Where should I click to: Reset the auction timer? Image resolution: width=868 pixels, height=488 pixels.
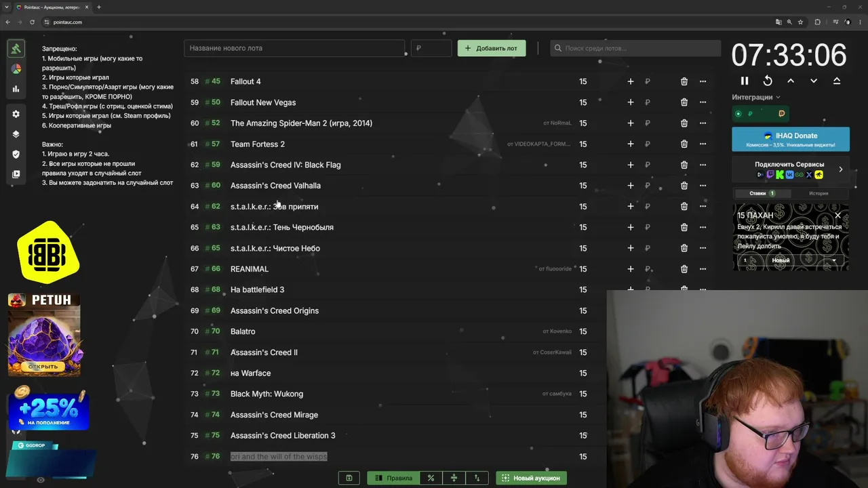coord(768,81)
